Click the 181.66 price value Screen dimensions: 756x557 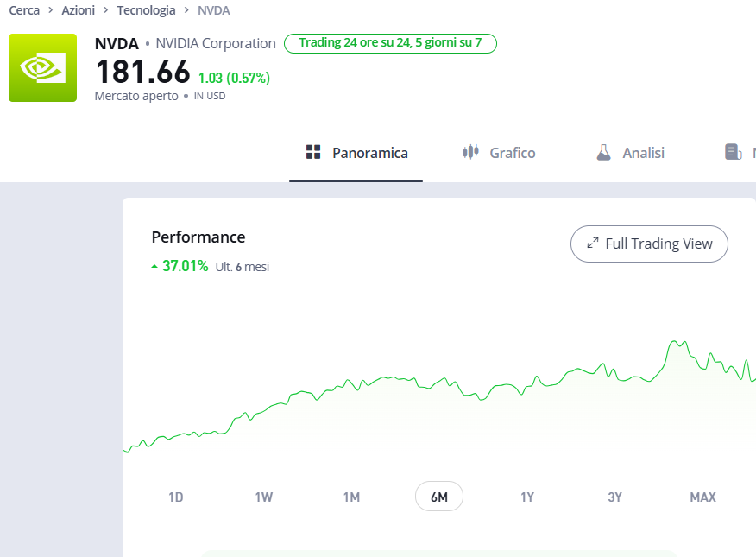143,72
